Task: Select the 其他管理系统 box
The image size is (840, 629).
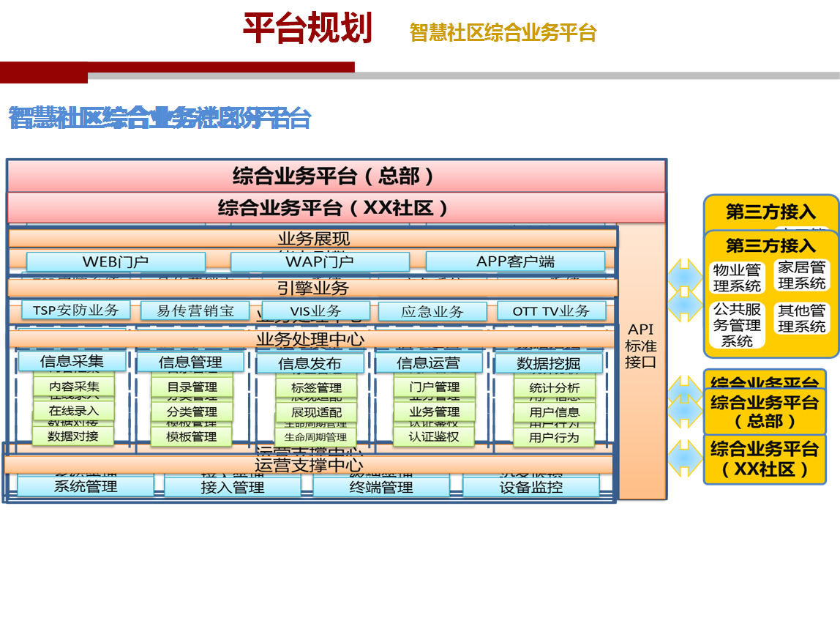Action: click(x=801, y=319)
